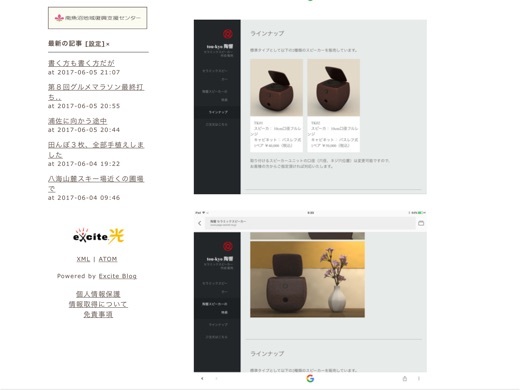
Task: Open article 書く方も書く方だが
Action: pyautogui.click(x=81, y=63)
